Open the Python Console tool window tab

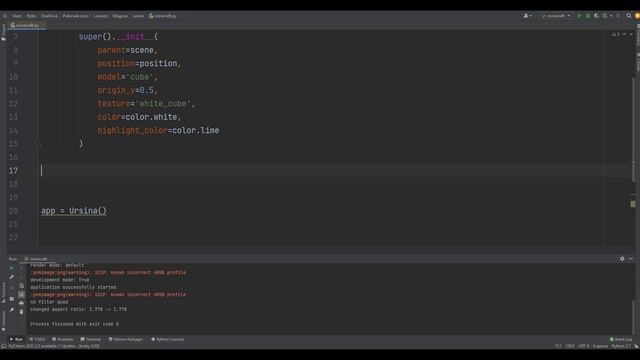(167, 339)
